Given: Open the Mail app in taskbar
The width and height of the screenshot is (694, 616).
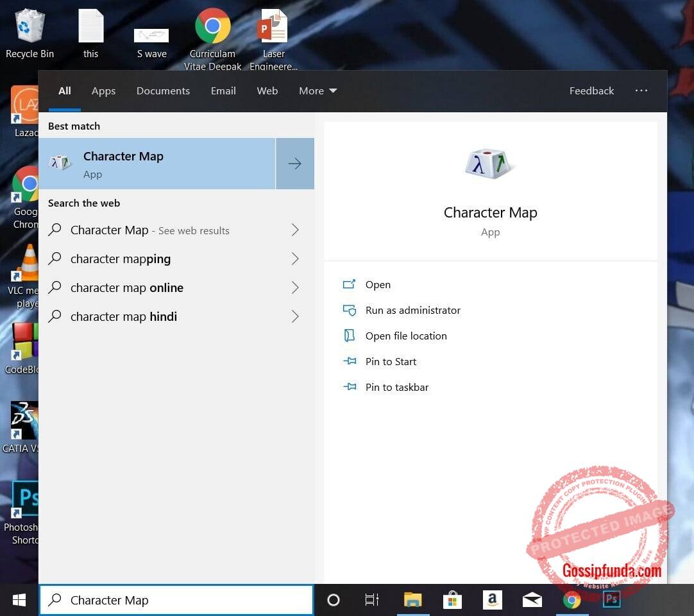Looking at the screenshot, I should [x=532, y=600].
